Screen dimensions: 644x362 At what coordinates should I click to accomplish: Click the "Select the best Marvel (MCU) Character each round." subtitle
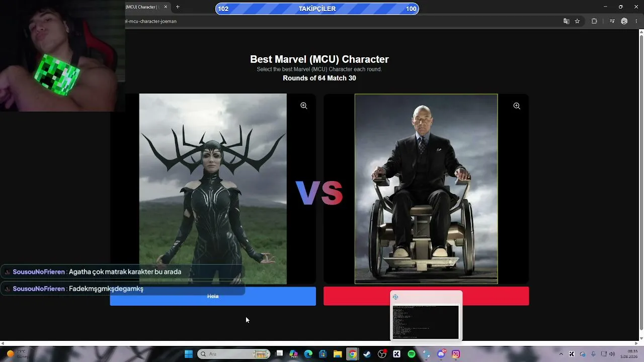(x=319, y=69)
